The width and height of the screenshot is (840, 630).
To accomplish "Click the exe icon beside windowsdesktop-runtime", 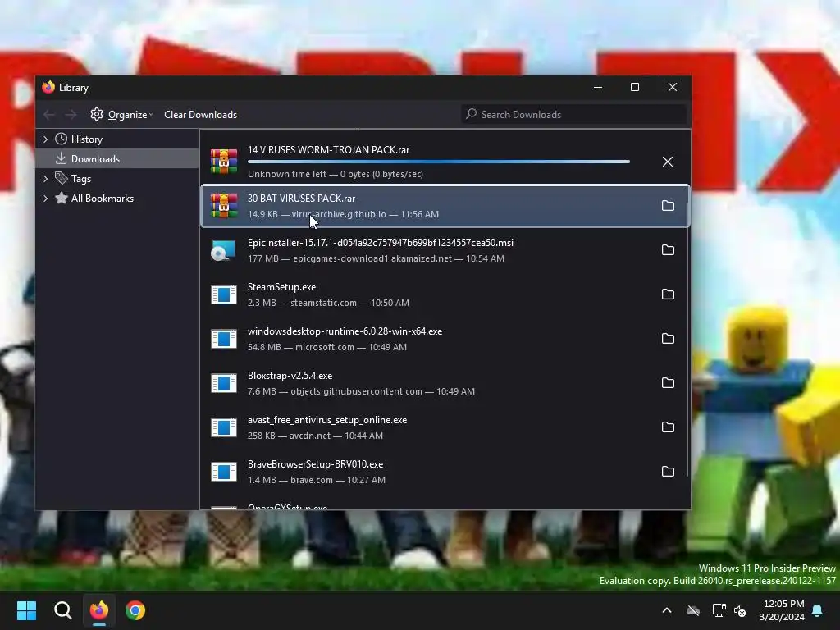I will point(224,339).
